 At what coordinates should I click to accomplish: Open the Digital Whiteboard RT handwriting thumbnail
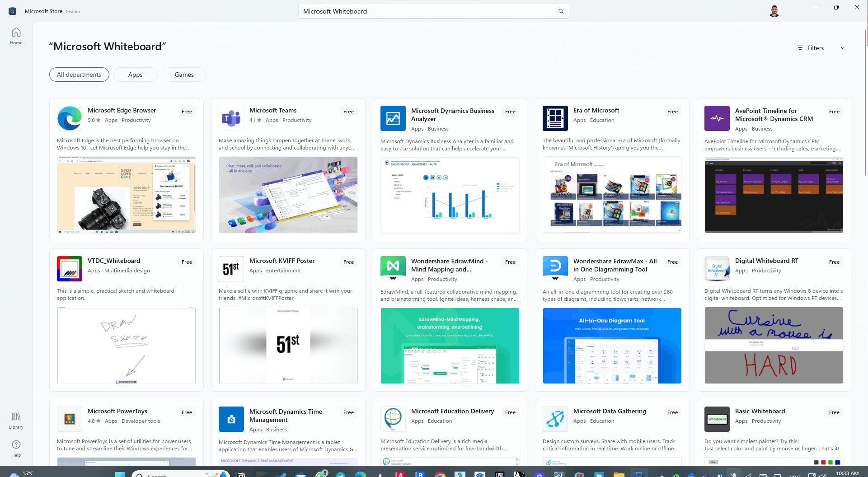tap(774, 346)
